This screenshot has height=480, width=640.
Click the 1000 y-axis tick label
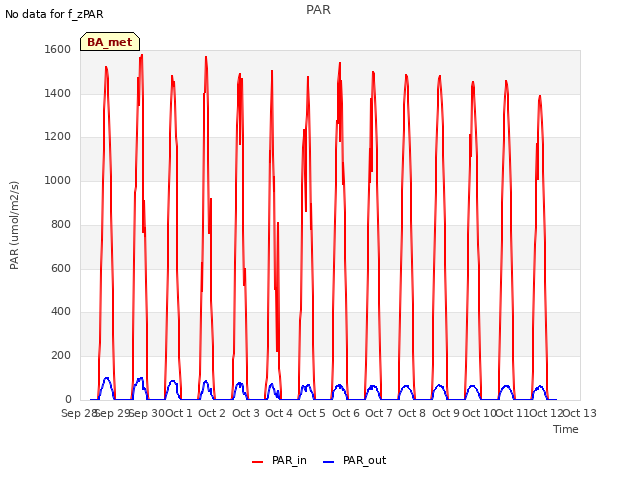pyautogui.click(x=58, y=180)
